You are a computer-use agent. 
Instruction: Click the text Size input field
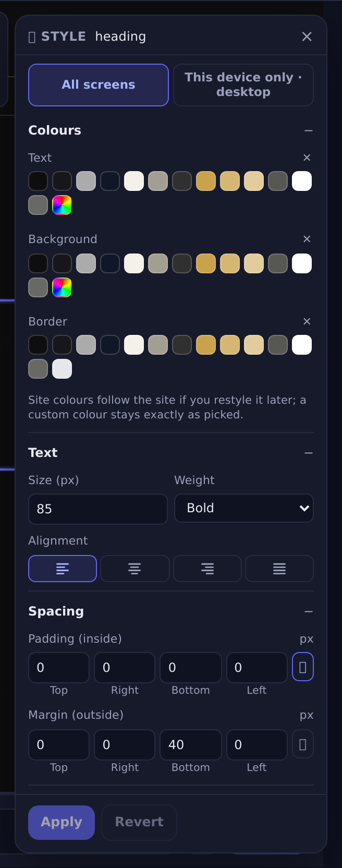click(x=98, y=509)
